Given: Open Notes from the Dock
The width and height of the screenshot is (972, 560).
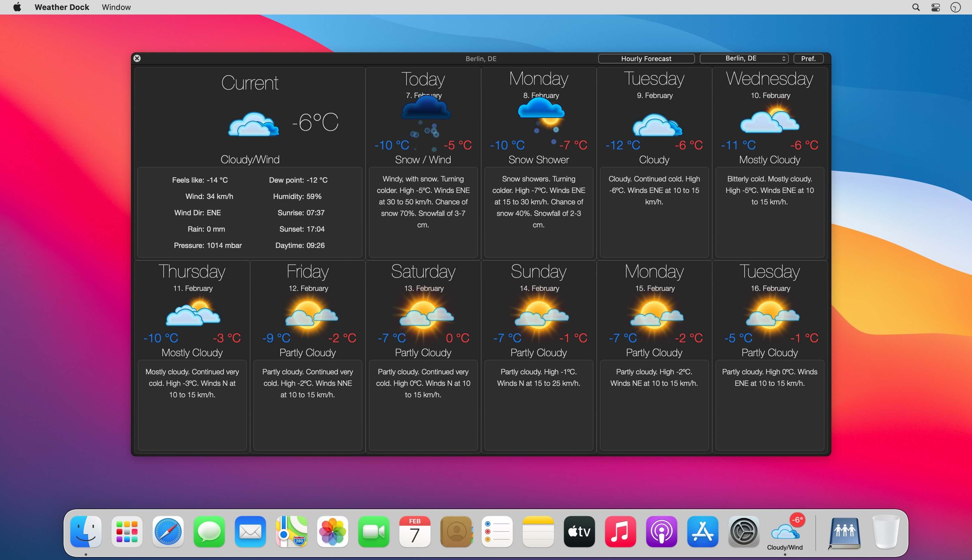Looking at the screenshot, I should 539,531.
